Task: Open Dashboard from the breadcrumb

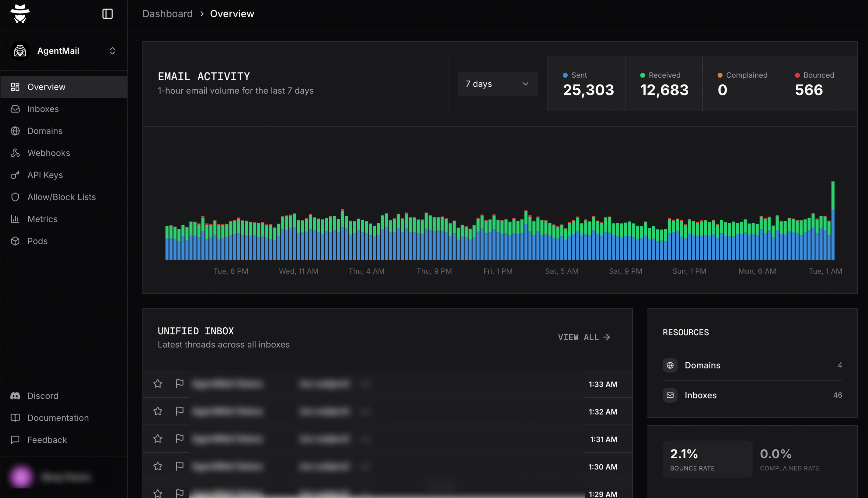Action: (168, 14)
